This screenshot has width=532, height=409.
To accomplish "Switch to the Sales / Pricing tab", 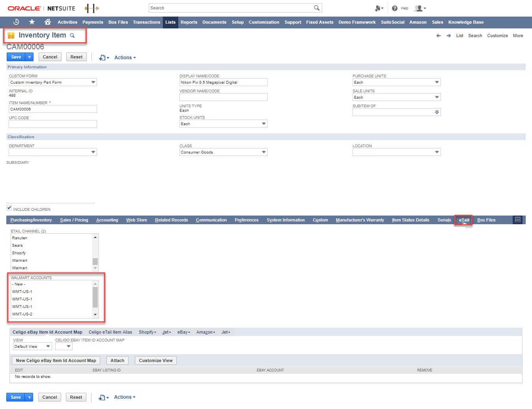I will click(x=74, y=220).
